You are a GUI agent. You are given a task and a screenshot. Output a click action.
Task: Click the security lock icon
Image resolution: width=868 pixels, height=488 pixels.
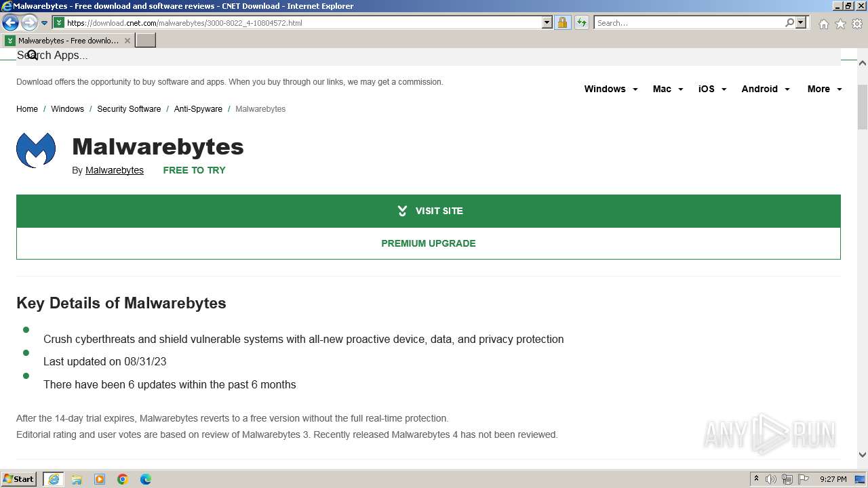(x=562, y=23)
